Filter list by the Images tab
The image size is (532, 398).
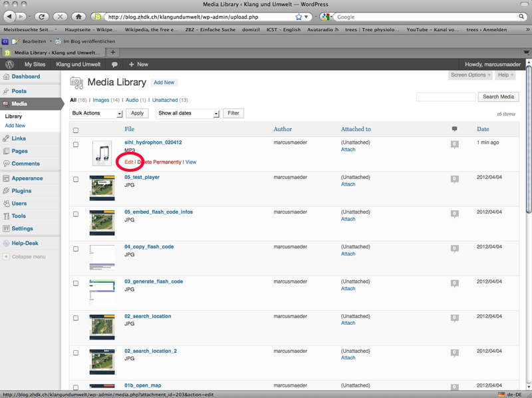click(100, 100)
